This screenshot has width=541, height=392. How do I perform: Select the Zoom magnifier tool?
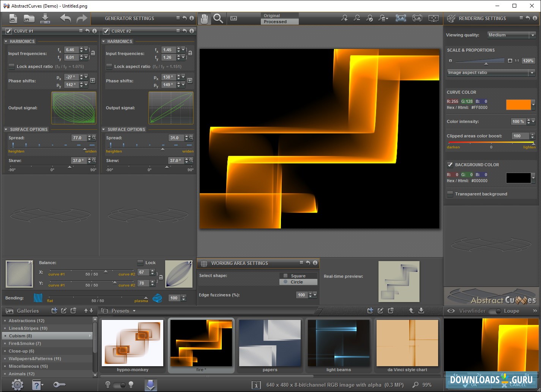click(x=218, y=18)
